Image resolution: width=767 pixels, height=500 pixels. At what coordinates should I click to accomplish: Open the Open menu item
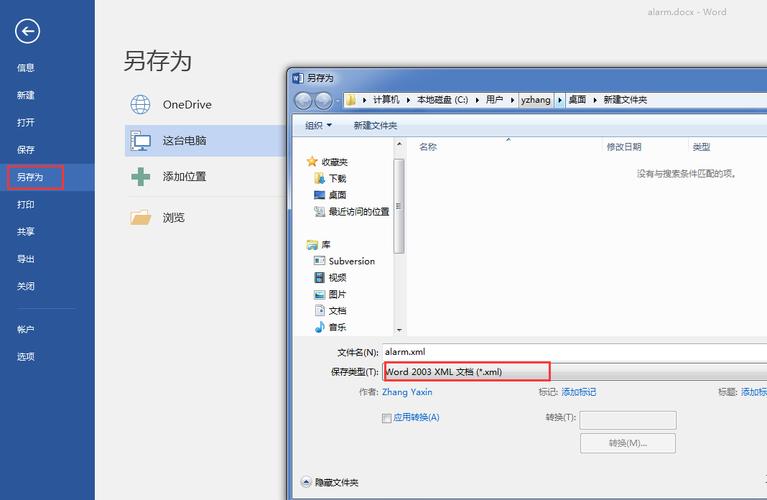click(26, 122)
